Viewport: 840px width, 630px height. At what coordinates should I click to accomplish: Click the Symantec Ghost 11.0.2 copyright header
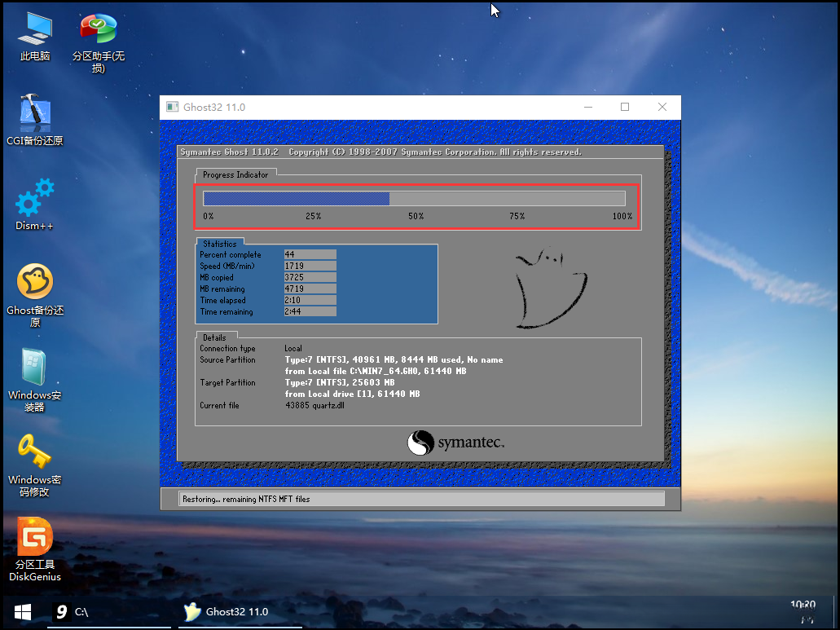coord(381,152)
